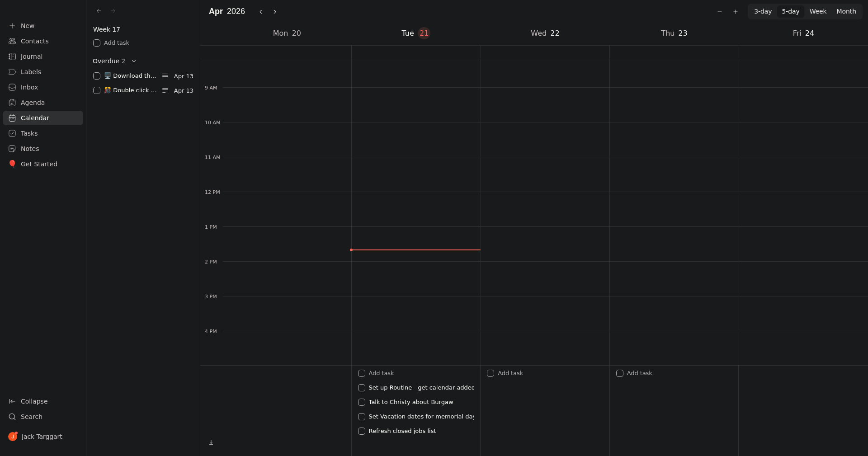
Task: Click the Agenda calendar icon
Action: click(12, 103)
